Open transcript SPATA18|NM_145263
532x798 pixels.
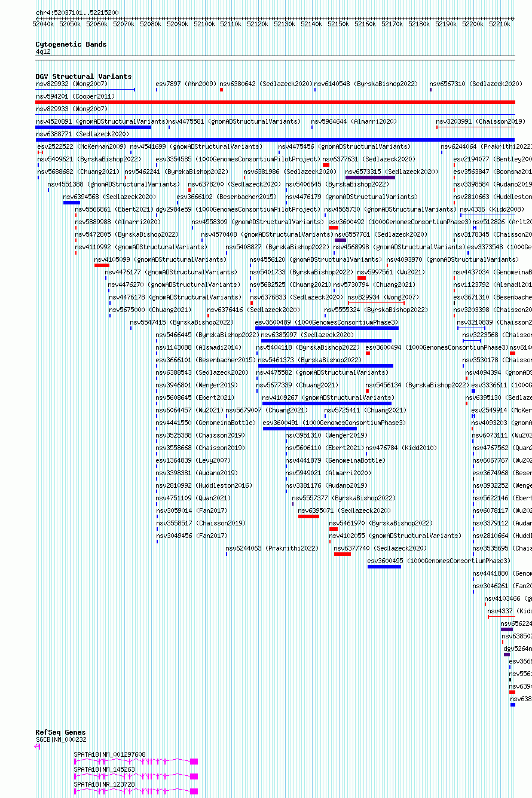coord(104,769)
